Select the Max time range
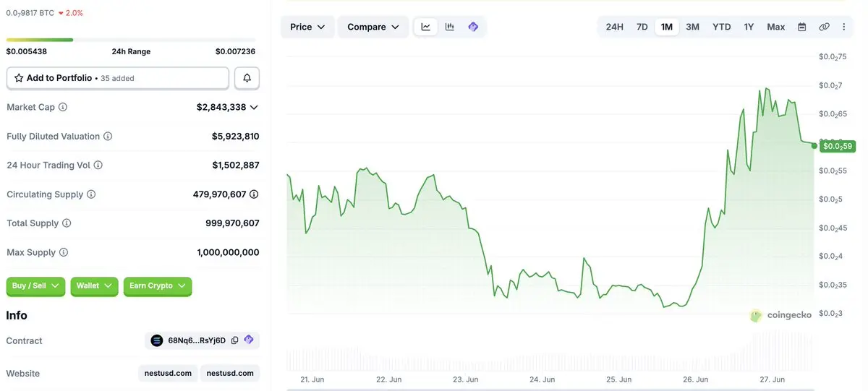 coord(775,27)
